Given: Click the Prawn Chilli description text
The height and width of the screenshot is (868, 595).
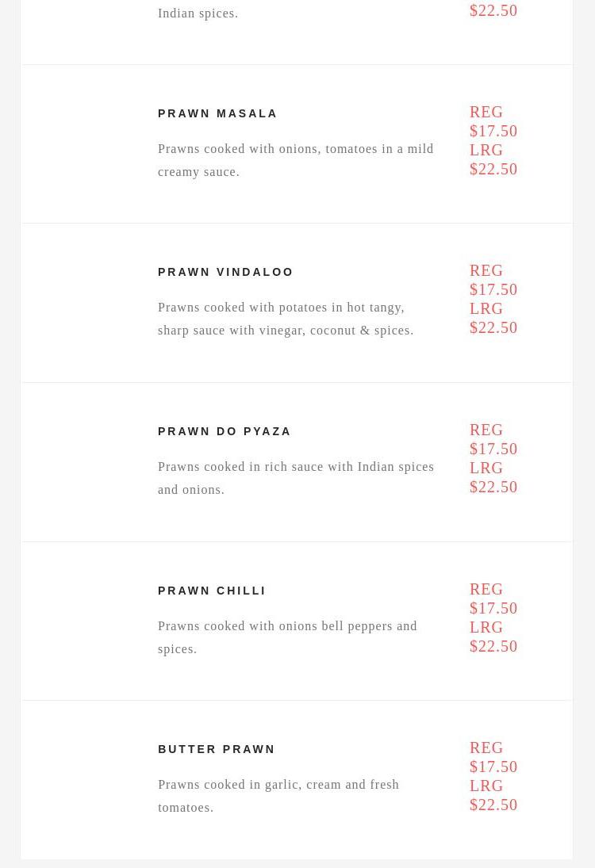Looking at the screenshot, I should coord(287,637).
